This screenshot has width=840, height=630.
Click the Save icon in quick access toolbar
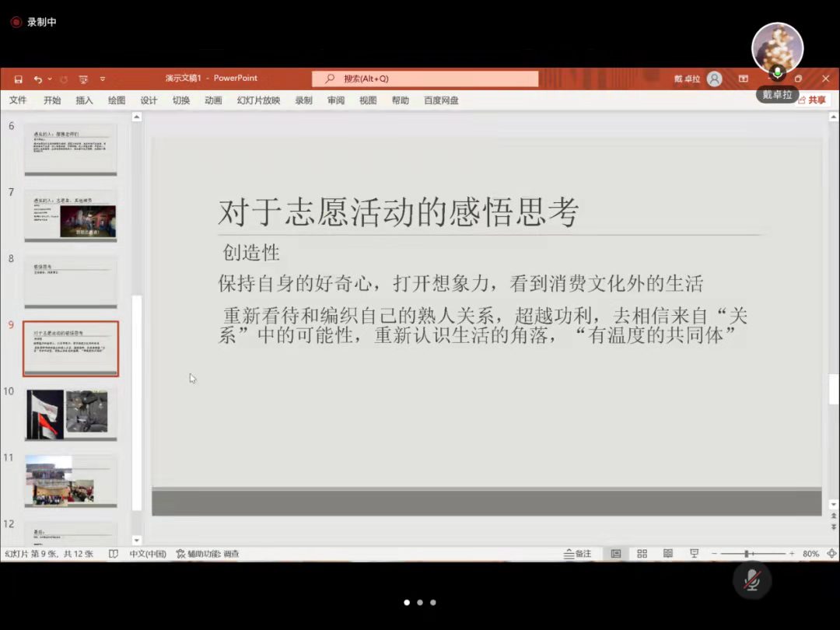(18, 79)
